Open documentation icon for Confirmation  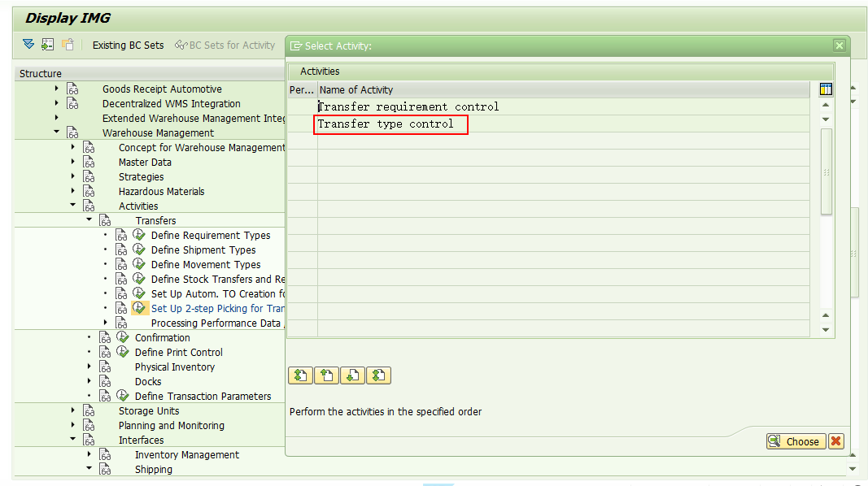point(105,337)
